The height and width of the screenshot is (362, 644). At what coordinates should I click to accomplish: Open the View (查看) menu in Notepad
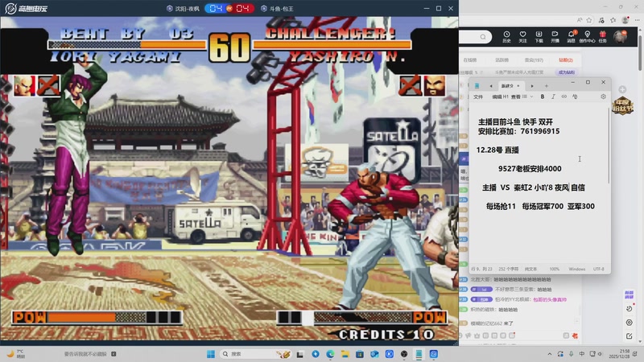515,97
